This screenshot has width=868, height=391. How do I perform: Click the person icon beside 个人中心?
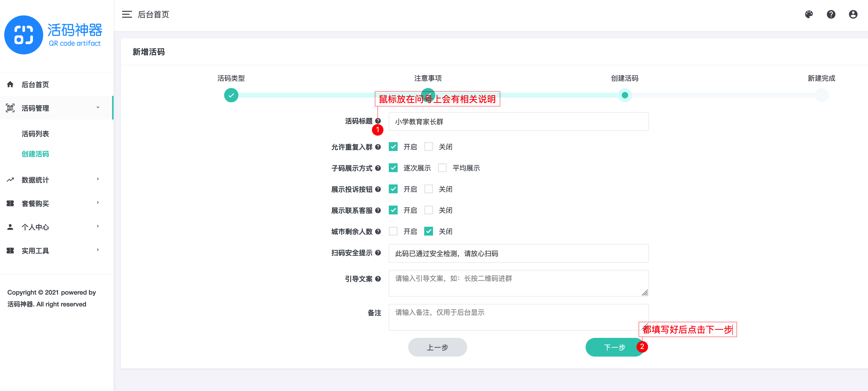point(10,227)
